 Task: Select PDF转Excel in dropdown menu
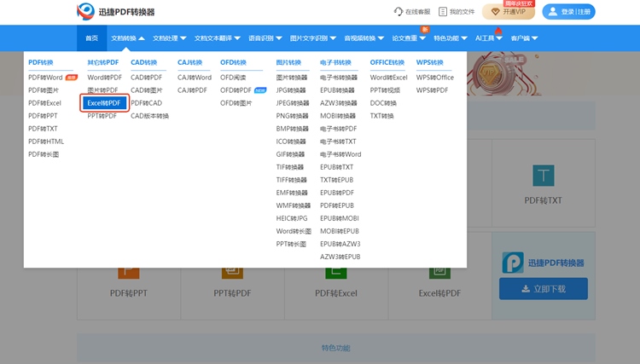click(44, 103)
